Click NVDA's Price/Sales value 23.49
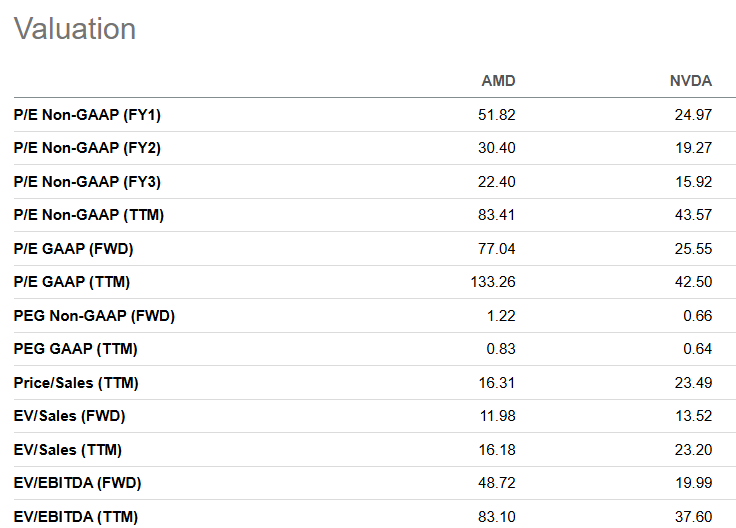736x528 pixels. [x=692, y=383]
